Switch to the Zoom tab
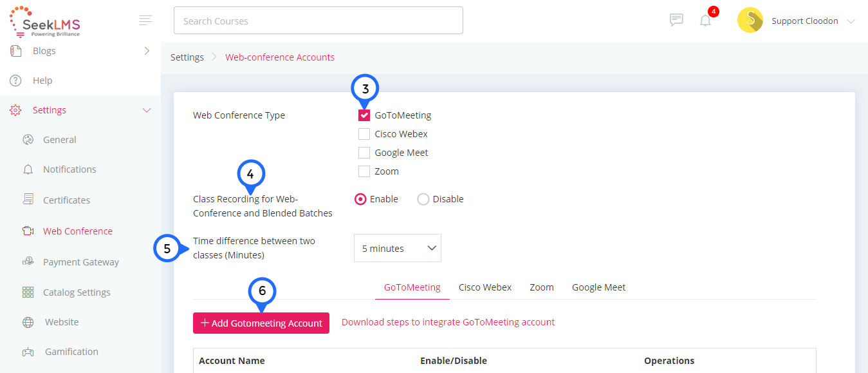 (x=542, y=287)
